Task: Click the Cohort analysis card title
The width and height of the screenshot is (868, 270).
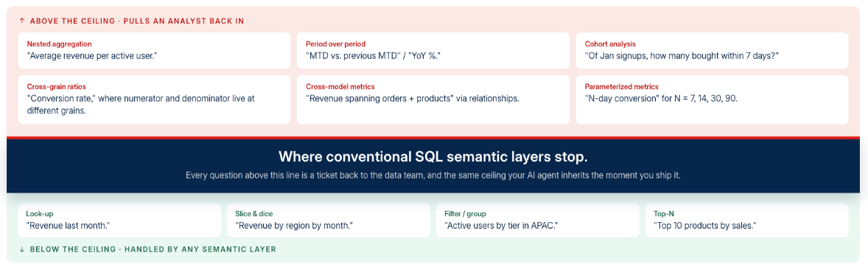Action: point(610,44)
